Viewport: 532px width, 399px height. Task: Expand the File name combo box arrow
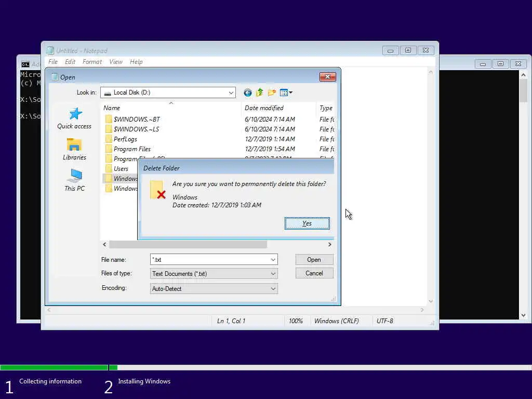point(273,260)
